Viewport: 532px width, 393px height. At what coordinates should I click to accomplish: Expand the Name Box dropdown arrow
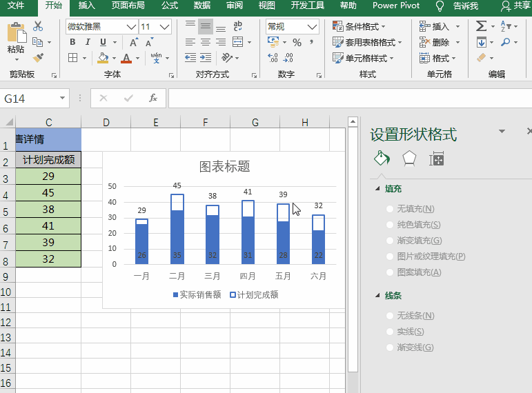(x=62, y=99)
